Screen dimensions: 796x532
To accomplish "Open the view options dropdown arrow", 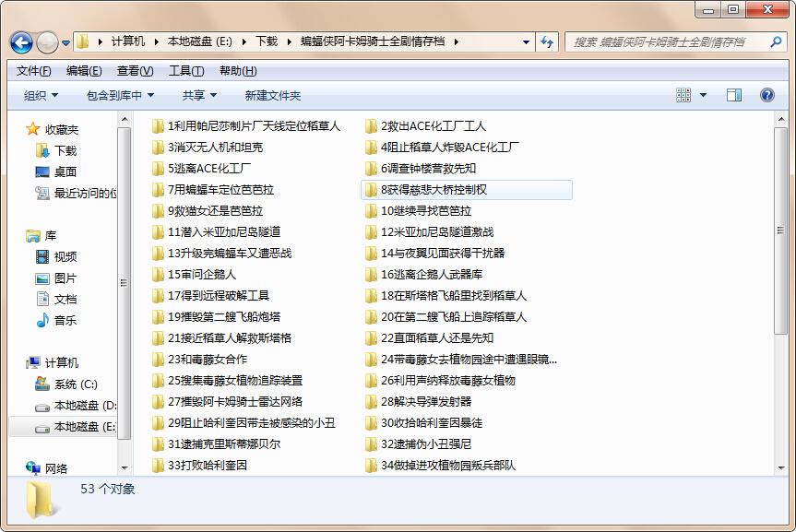I will tap(703, 95).
